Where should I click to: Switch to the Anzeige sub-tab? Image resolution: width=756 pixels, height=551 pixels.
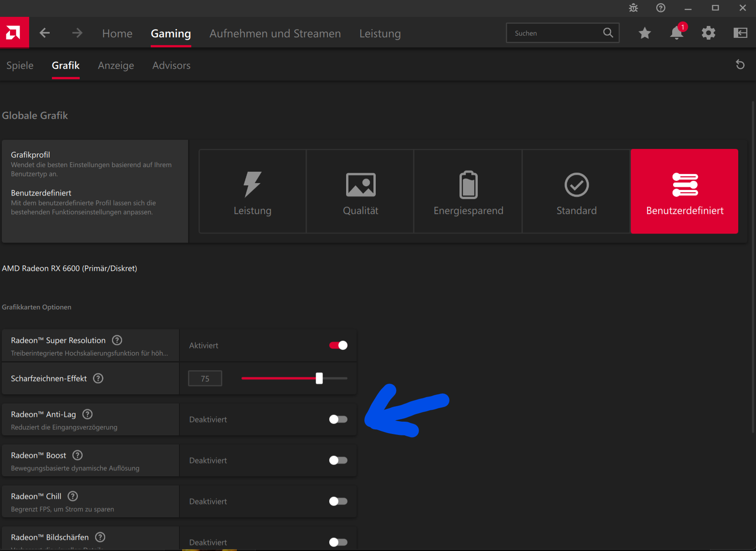[116, 65]
